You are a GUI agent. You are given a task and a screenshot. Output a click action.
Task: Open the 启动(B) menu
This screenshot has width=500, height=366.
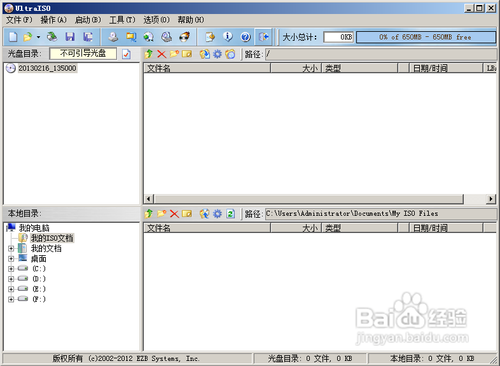(88, 20)
